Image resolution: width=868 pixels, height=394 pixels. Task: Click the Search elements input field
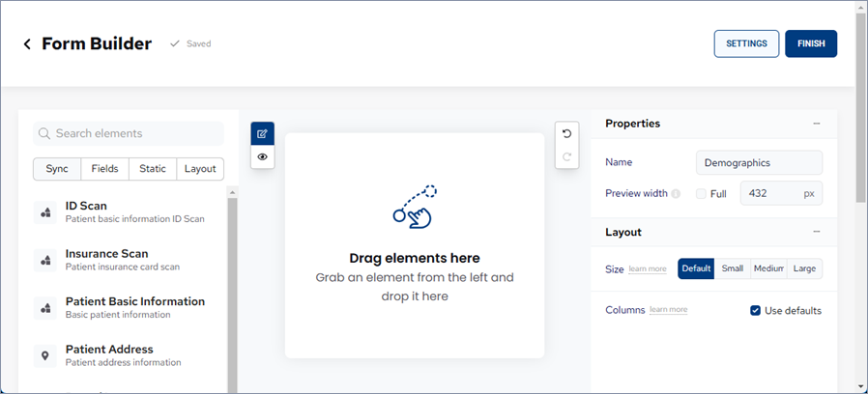135,133
